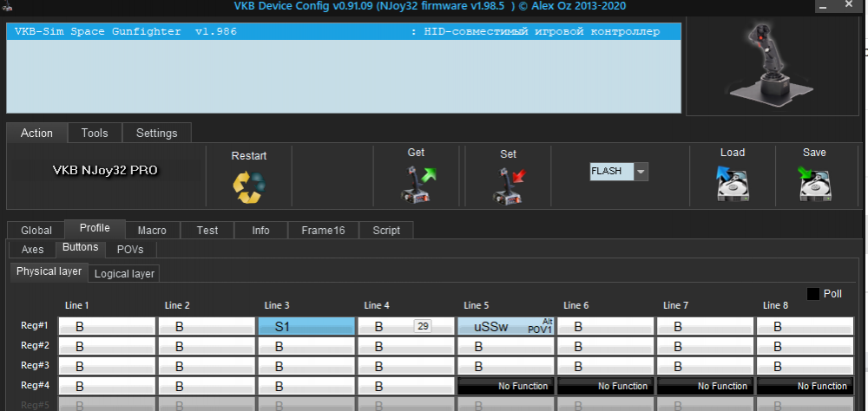Switch to the POVs sub-tab
868x411 pixels.
pos(130,250)
